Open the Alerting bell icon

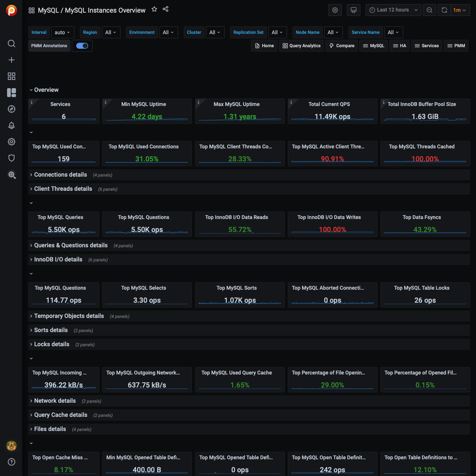12,125
